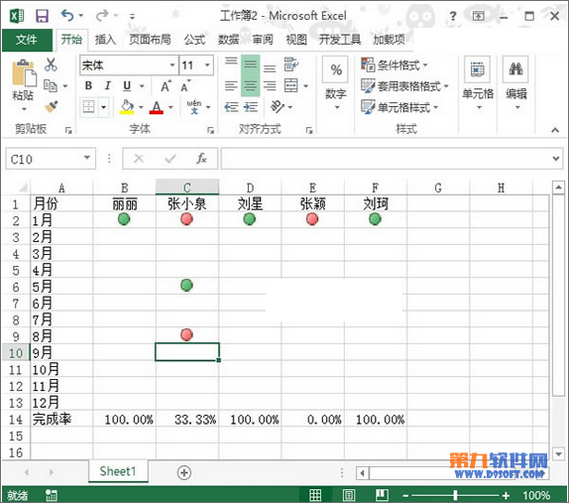Switch to Page Break Preview icon
Image resolution: width=569 pixels, height=503 pixels.
[x=382, y=494]
